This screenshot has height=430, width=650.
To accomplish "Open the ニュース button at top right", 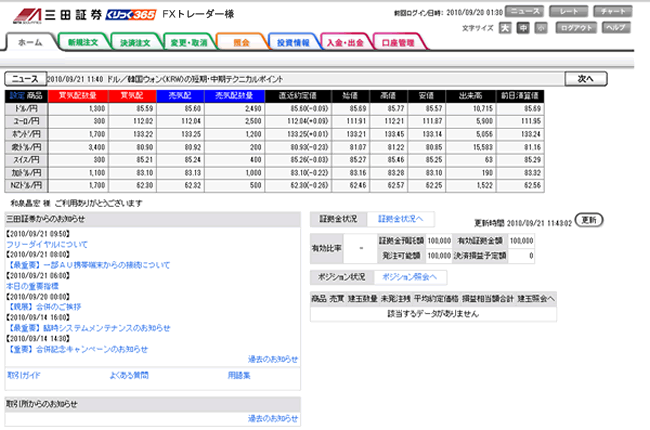I will pyautogui.click(x=524, y=12).
